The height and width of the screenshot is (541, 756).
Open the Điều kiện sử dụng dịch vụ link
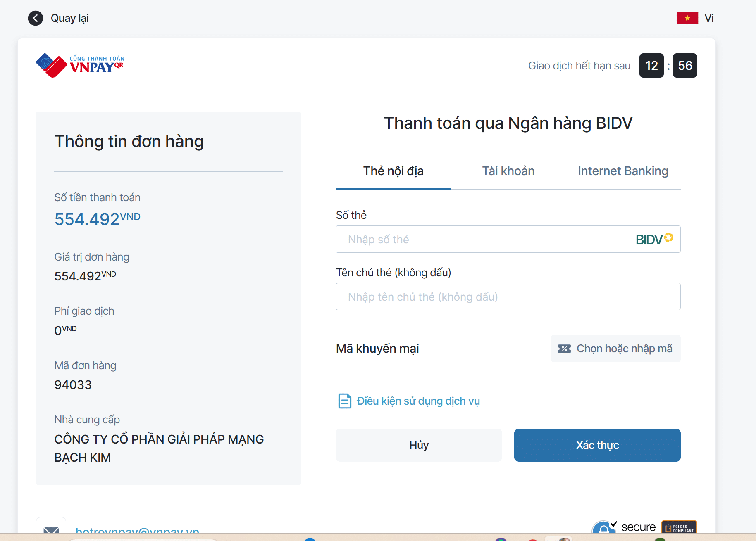pyautogui.click(x=418, y=401)
